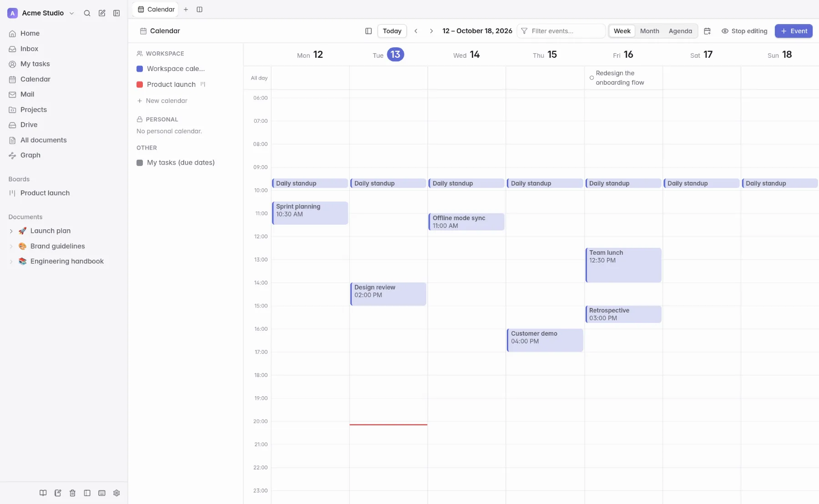Screen dimensions: 819x504
Task: Click the split view icon beside tabs
Action: pyautogui.click(x=199, y=10)
